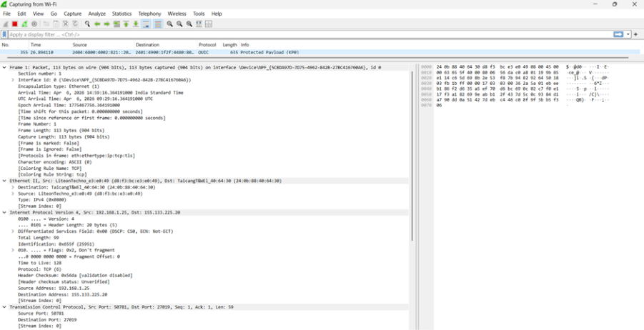
Task: Add a filter button with plus
Action: coord(636,34)
